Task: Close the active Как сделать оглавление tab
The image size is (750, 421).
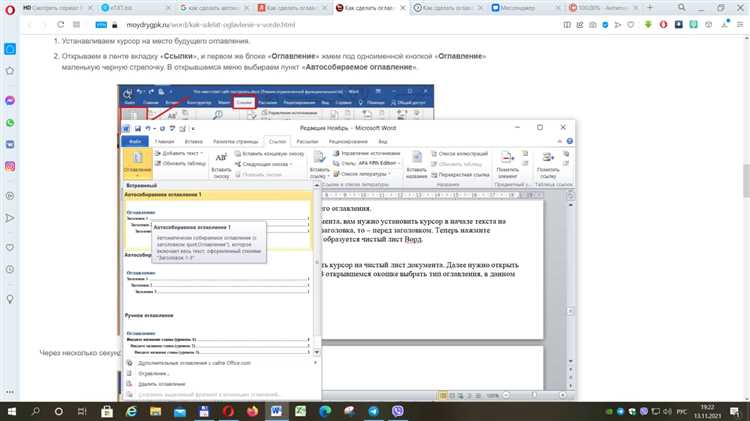Action: pos(403,8)
